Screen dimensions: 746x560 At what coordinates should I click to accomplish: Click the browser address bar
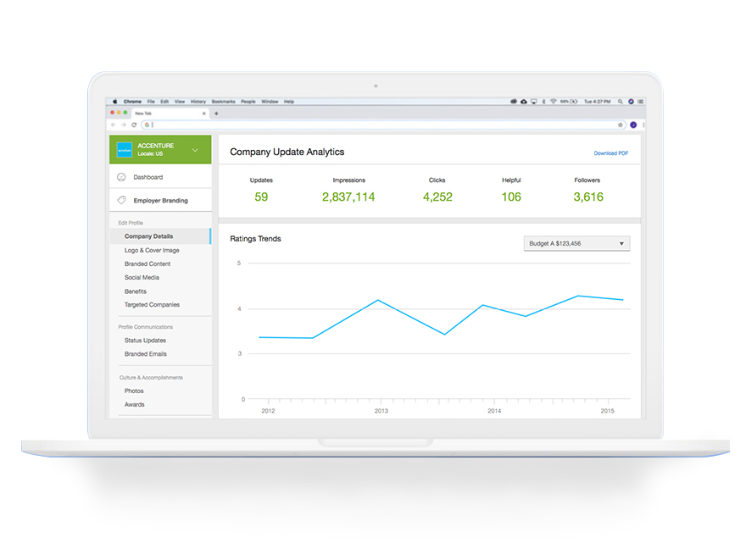coord(373,125)
